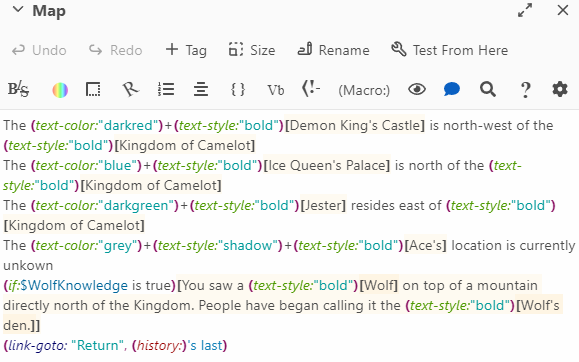Toggle the preview eye icon
Image resolution: width=579 pixels, height=362 pixels.
[417, 89]
